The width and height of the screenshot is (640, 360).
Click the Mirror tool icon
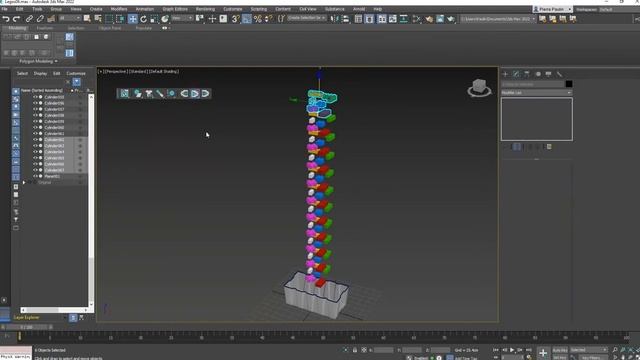point(334,19)
